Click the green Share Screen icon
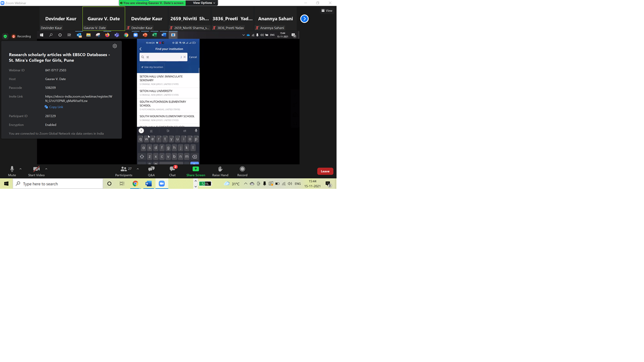The height and width of the screenshot is (362, 644). click(196, 169)
